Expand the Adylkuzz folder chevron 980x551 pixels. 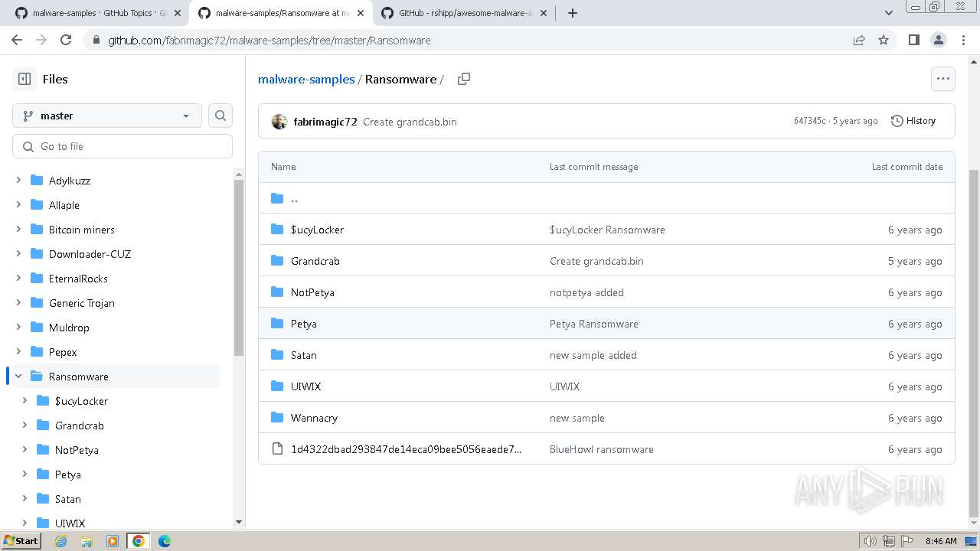pyautogui.click(x=18, y=181)
